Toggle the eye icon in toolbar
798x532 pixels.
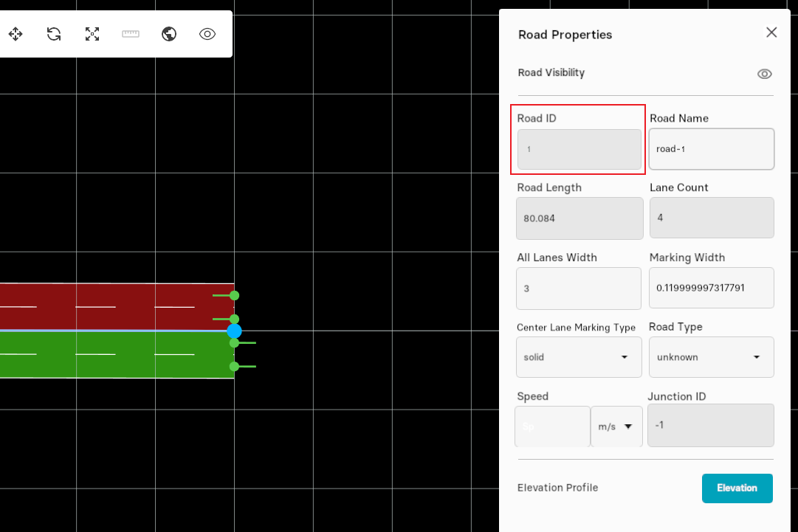pyautogui.click(x=207, y=34)
